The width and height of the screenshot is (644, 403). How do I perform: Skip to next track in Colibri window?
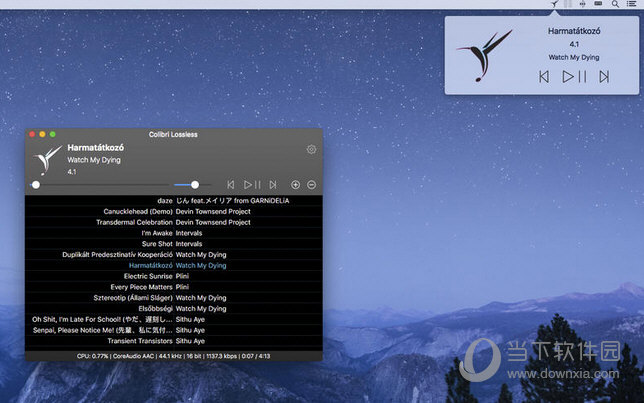(x=273, y=185)
